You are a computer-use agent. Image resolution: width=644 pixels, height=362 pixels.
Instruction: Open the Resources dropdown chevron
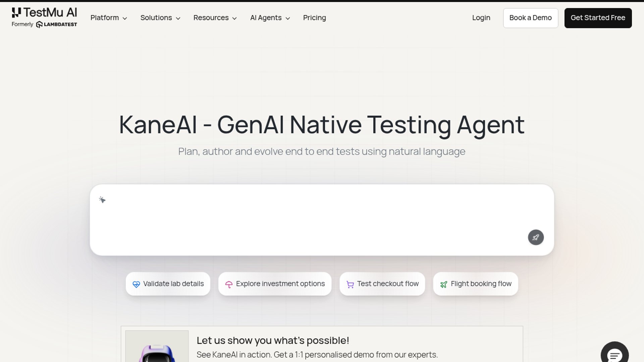[x=234, y=18]
